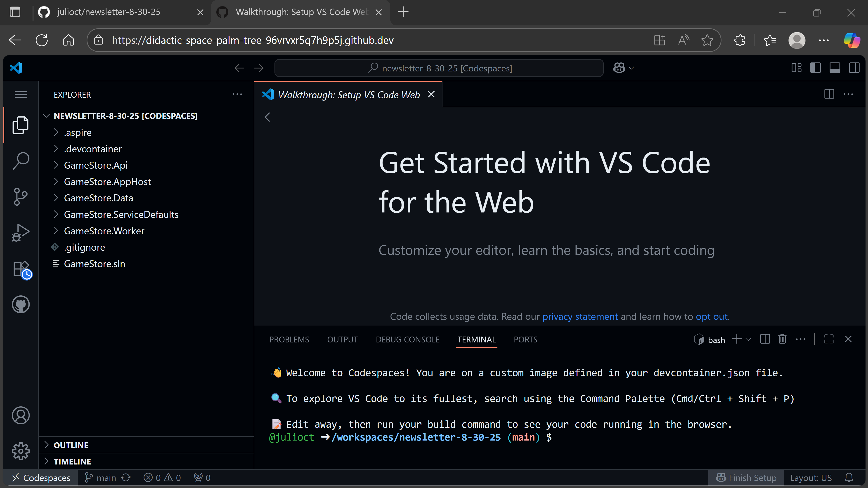Go forward with the title bar arrow
Viewport: 868px width, 488px height.
tap(259, 68)
